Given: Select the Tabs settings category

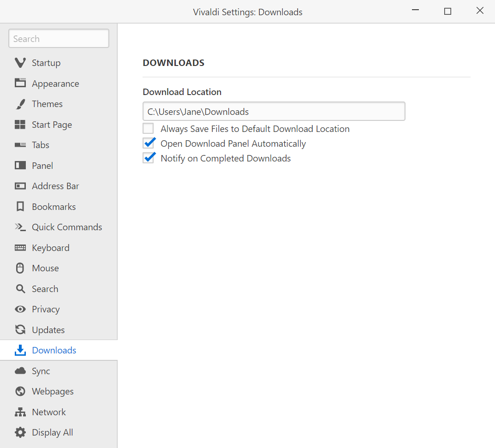Looking at the screenshot, I should coord(41,145).
